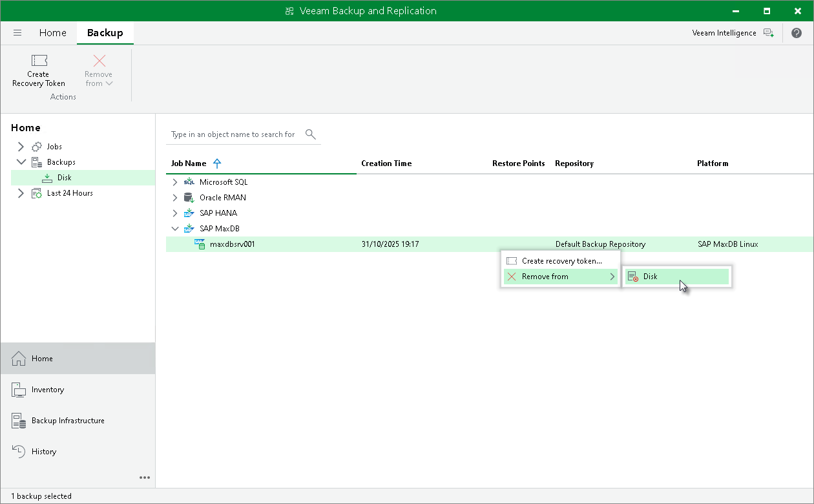Collapse the SAP MaxDB group

[x=174, y=229]
